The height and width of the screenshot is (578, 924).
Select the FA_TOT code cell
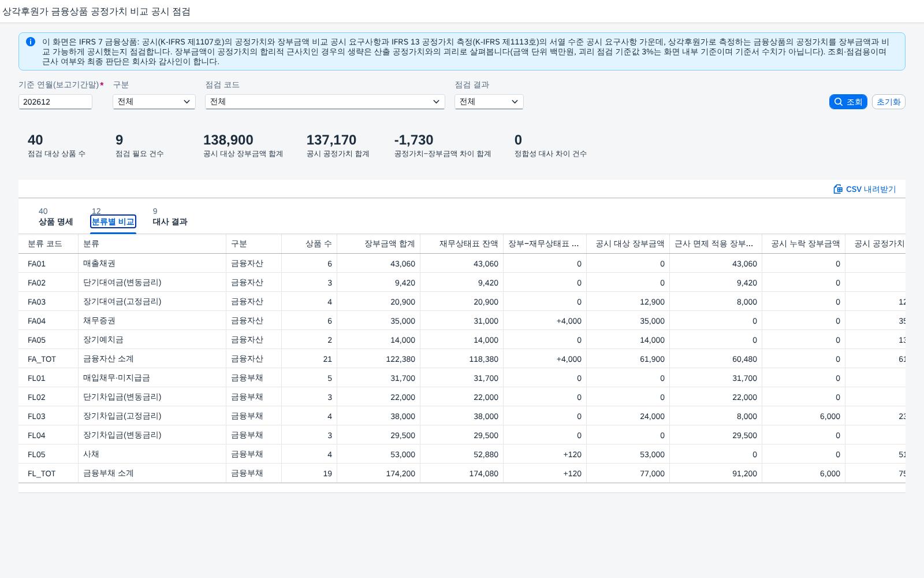(49, 359)
